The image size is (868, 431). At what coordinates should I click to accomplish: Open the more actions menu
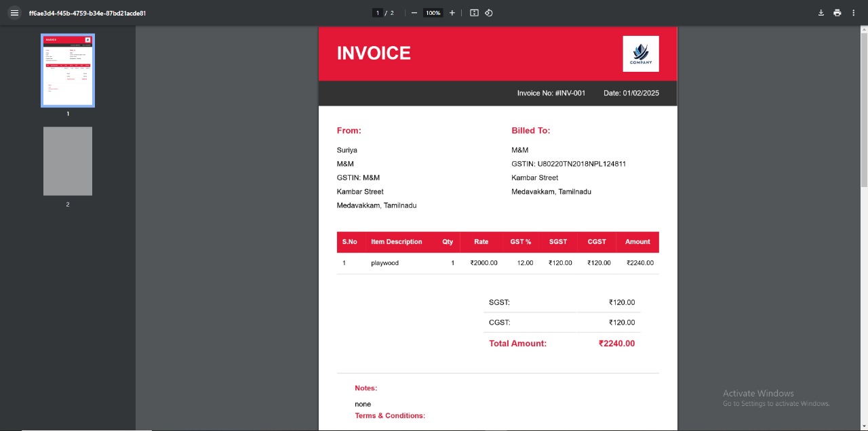853,13
